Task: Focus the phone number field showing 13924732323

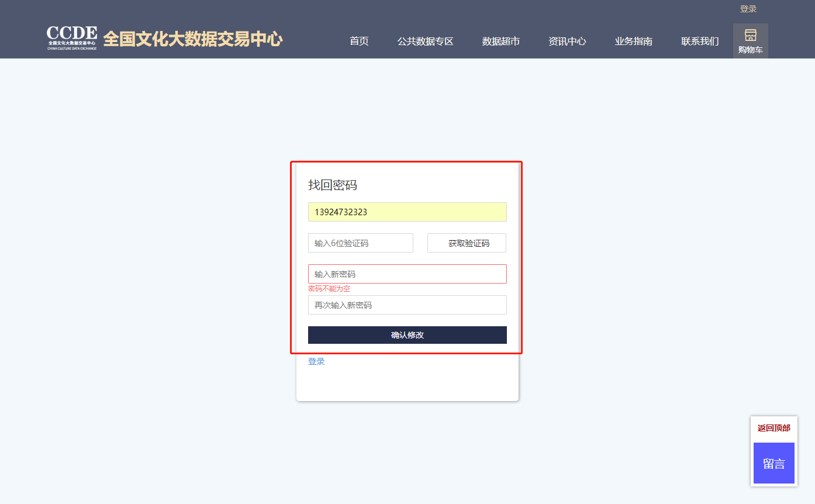Action: tap(407, 212)
